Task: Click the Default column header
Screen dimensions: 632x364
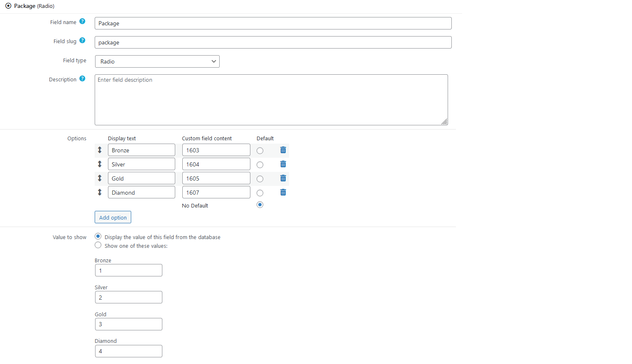Action: (x=265, y=138)
